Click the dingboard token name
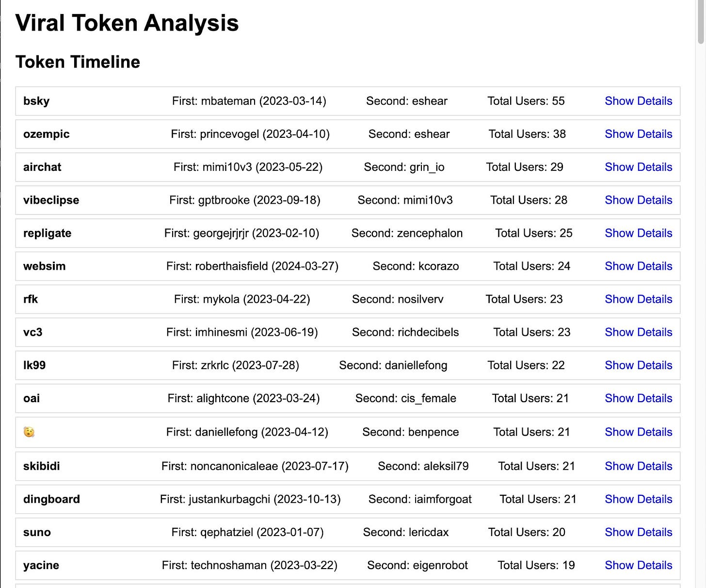The width and height of the screenshot is (706, 588). [x=51, y=499]
